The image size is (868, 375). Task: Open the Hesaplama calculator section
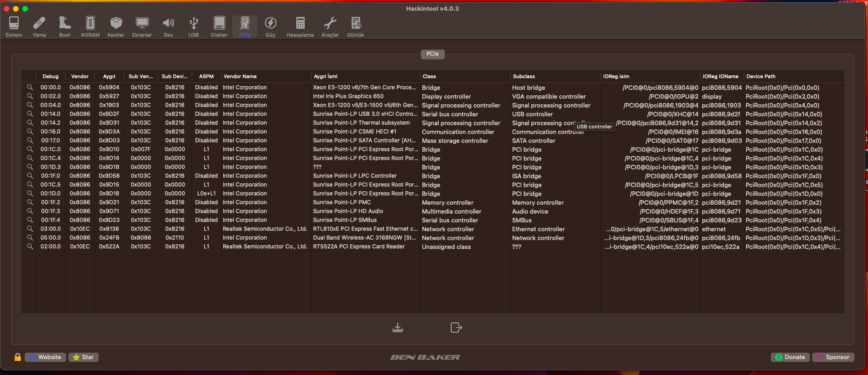coord(300,27)
